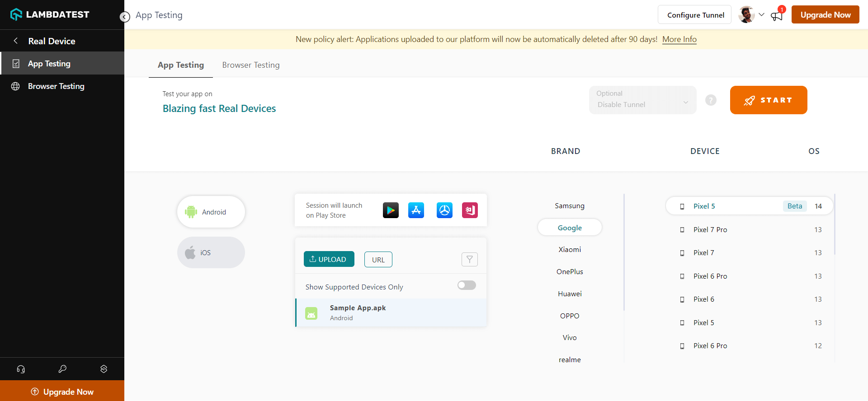
Task: Select Pixel 7 Pro device
Action: click(x=749, y=229)
